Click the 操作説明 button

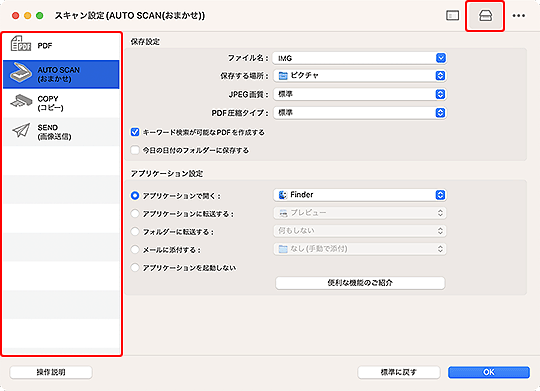pyautogui.click(x=51, y=372)
